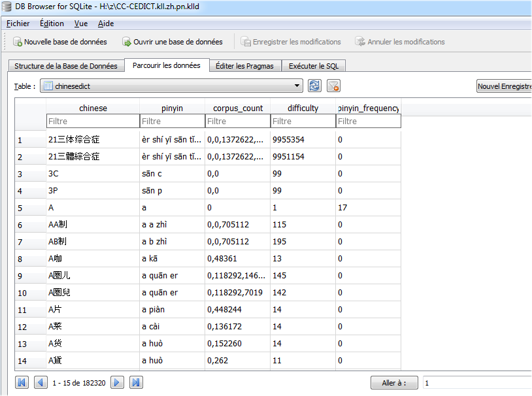
Task: Select corpus_count cell 0,152260
Action: coord(238,343)
